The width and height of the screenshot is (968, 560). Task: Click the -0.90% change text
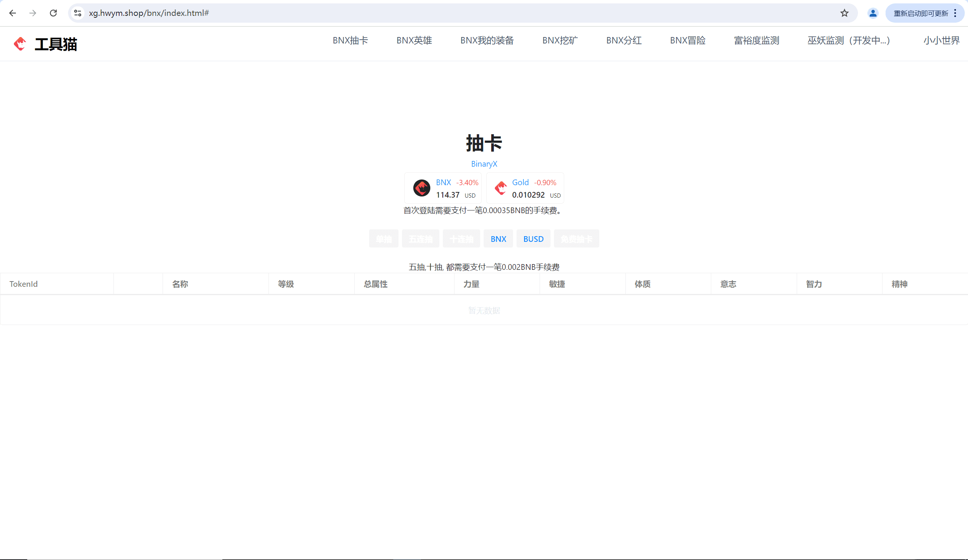(545, 183)
